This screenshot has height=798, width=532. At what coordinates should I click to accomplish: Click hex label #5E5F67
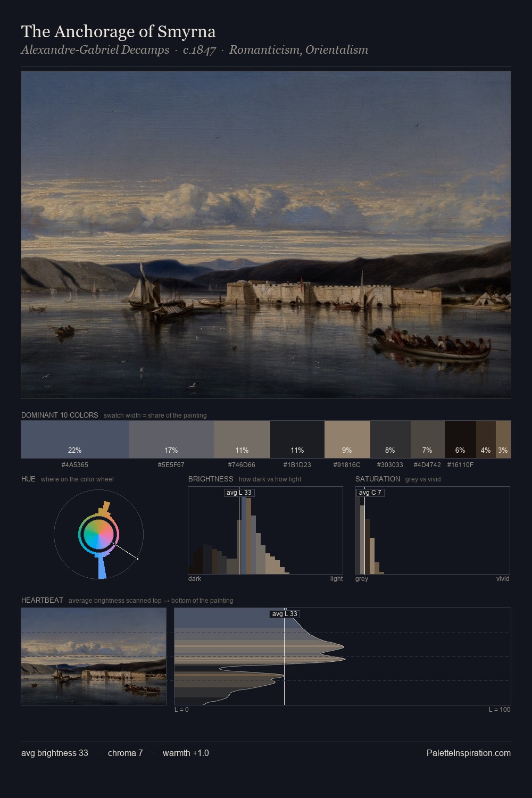pyautogui.click(x=171, y=465)
